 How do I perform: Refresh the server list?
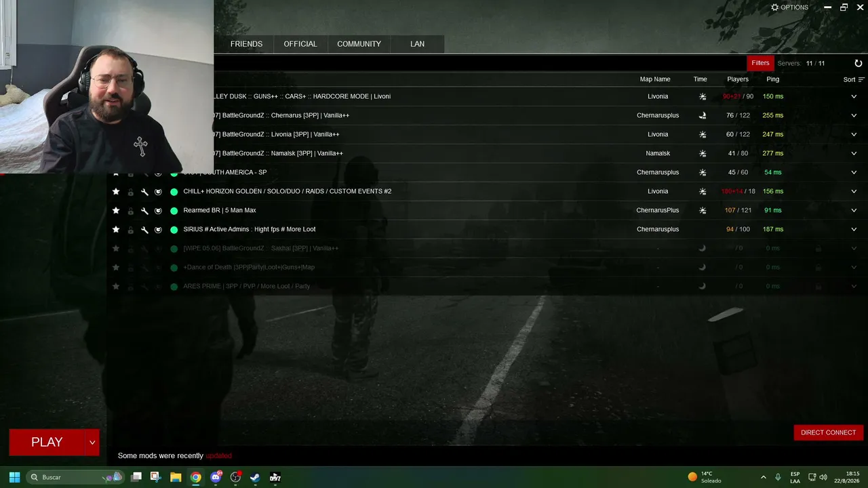858,63
